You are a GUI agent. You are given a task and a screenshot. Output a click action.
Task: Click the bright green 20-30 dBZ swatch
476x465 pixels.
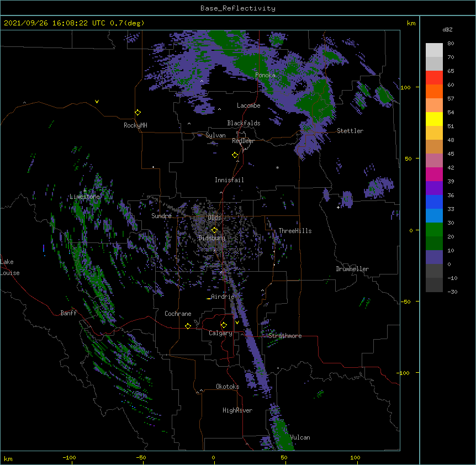click(x=434, y=230)
